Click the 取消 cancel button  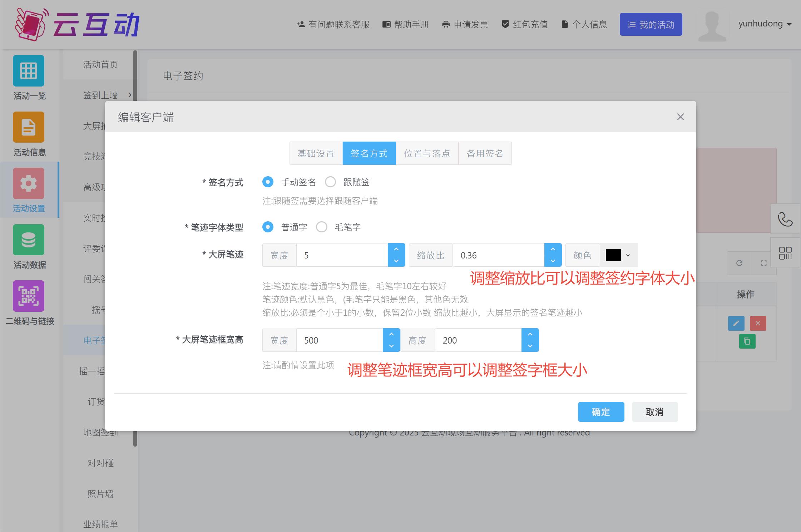pyautogui.click(x=654, y=412)
